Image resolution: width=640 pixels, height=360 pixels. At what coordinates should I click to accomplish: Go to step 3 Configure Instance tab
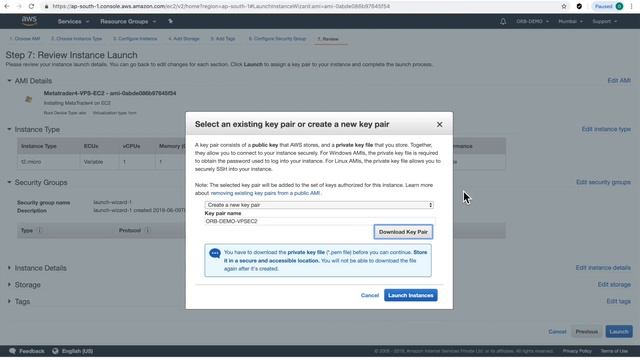[135, 39]
